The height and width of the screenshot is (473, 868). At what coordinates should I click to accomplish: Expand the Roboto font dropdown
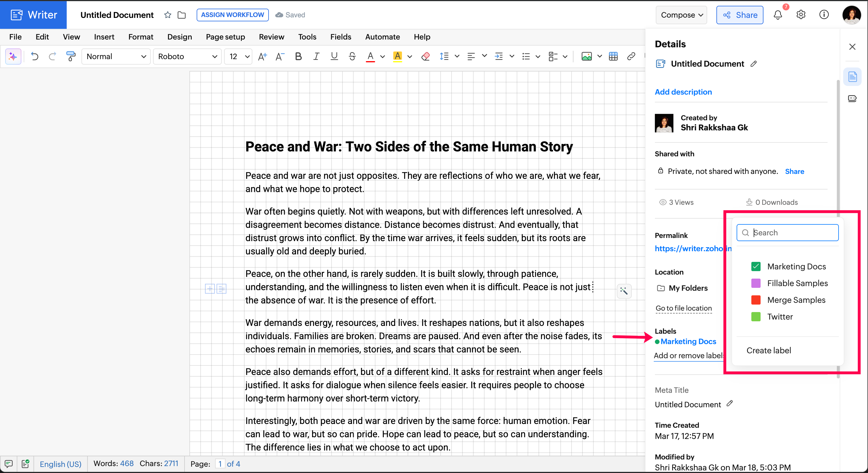(187, 56)
